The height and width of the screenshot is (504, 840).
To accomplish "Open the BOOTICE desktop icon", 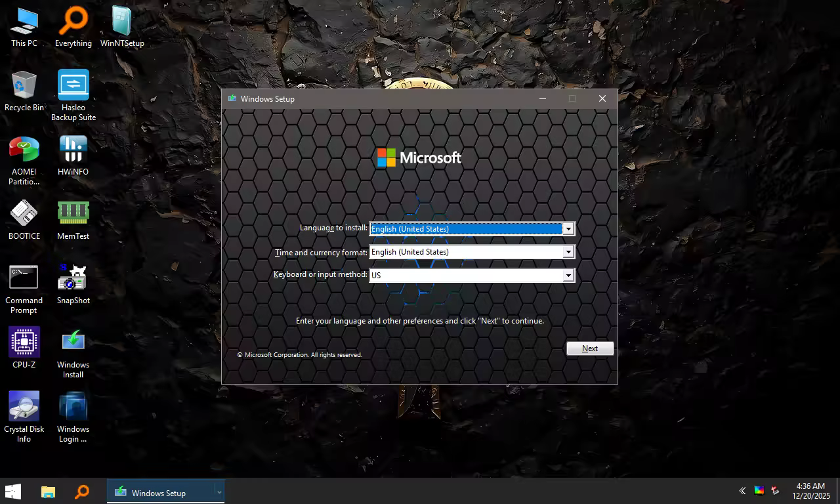I will click(x=24, y=213).
